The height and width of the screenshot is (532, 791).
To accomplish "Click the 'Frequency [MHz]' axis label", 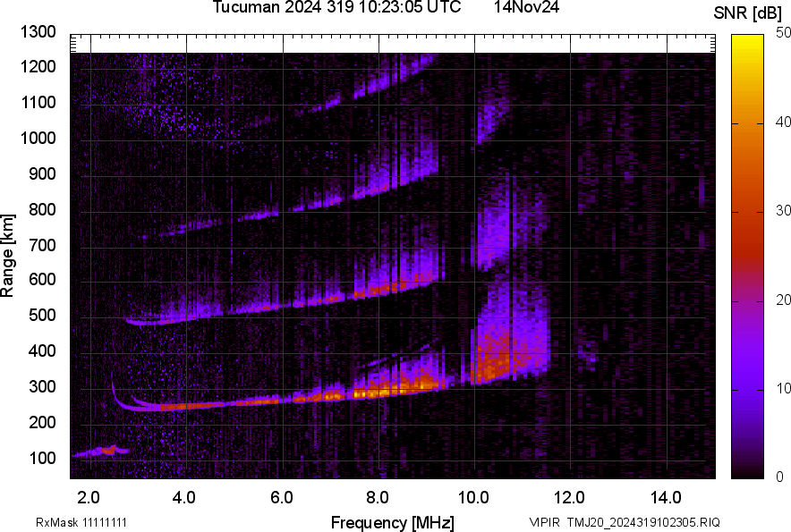I will pos(393,522).
